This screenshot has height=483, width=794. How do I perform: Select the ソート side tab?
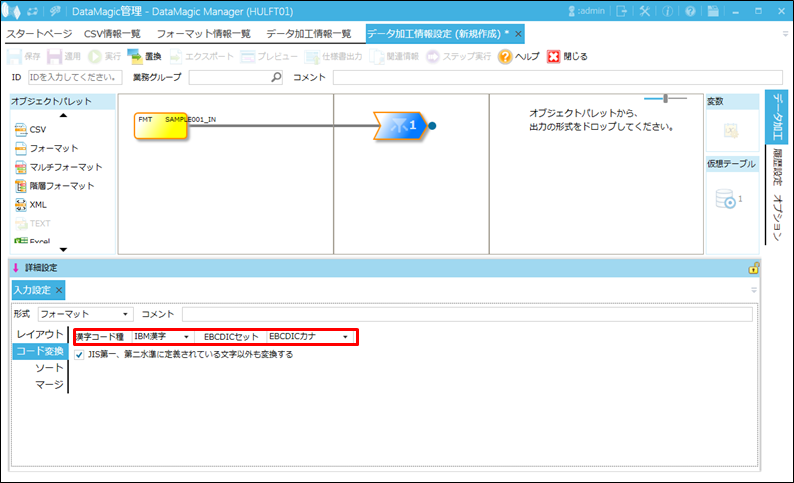[49, 368]
